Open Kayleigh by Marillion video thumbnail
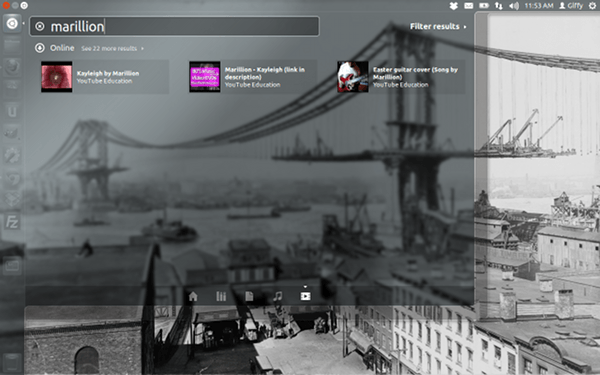Viewport: 600px width, 375px height. coord(57,77)
